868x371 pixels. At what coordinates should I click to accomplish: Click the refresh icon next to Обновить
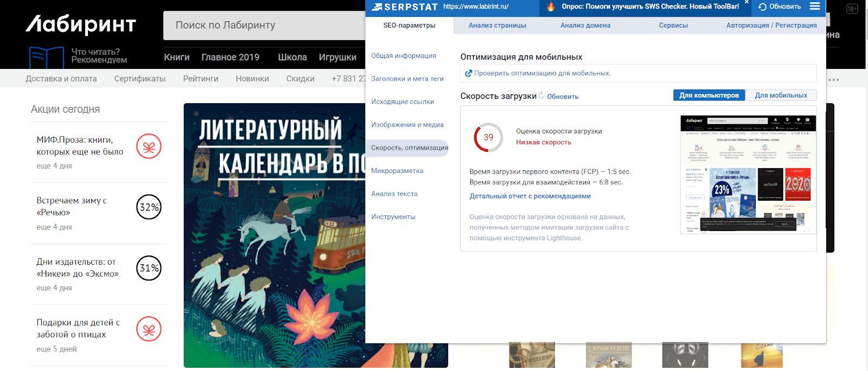(x=763, y=7)
